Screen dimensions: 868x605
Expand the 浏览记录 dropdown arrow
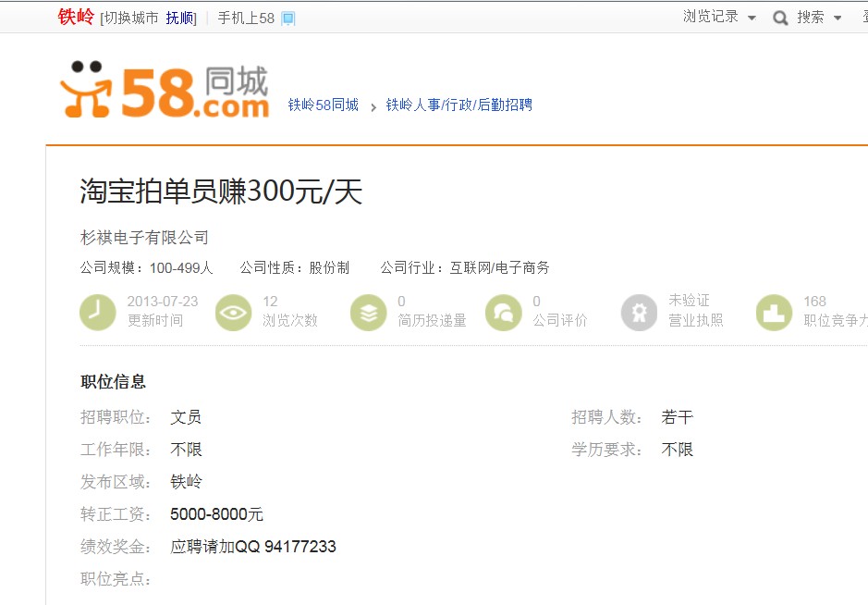752,19
